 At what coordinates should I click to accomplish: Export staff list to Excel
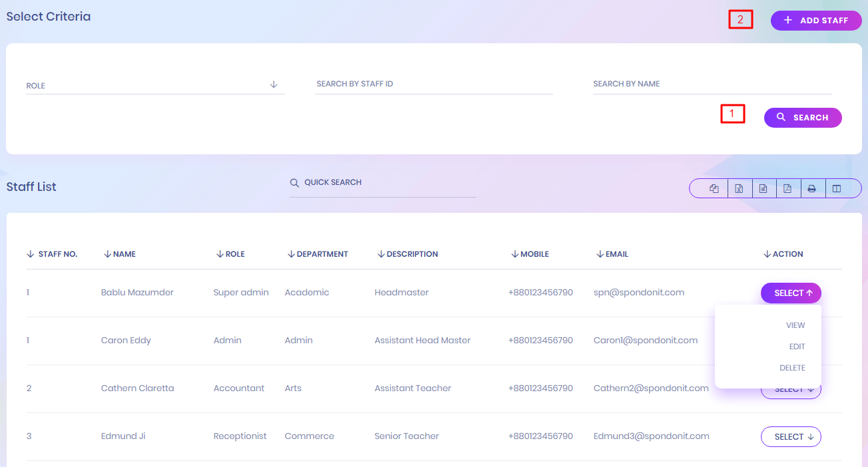pyautogui.click(x=739, y=189)
